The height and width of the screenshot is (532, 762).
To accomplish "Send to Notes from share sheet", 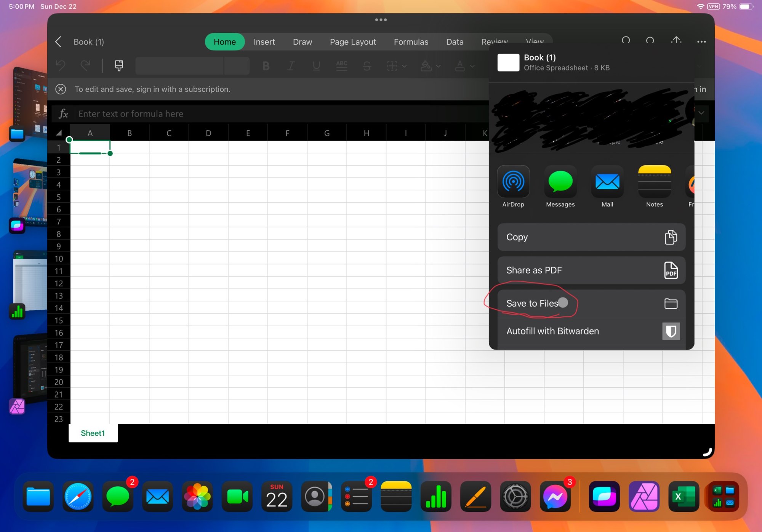I will [654, 182].
